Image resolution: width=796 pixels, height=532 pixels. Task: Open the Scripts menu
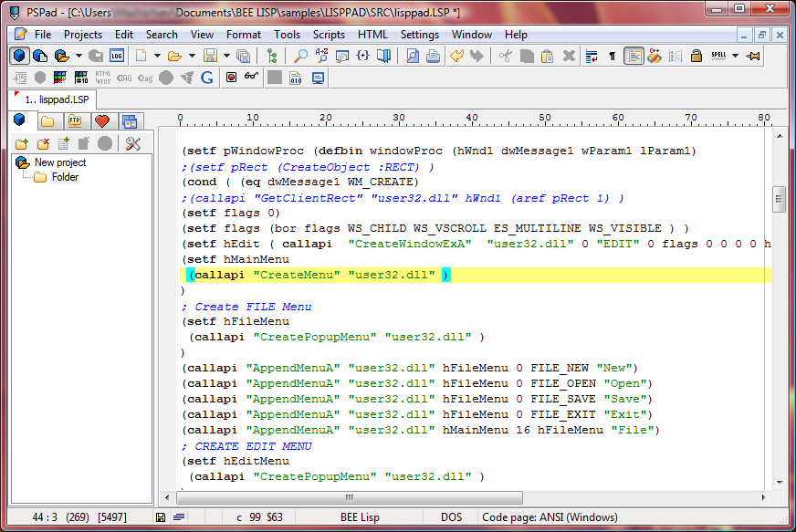tap(329, 35)
